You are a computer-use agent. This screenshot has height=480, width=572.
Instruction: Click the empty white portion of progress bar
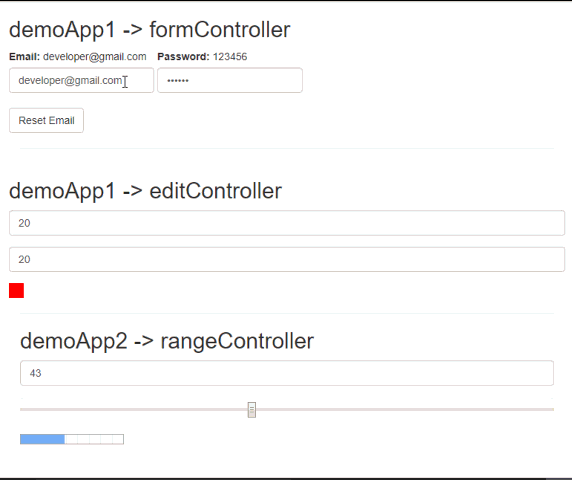94,439
